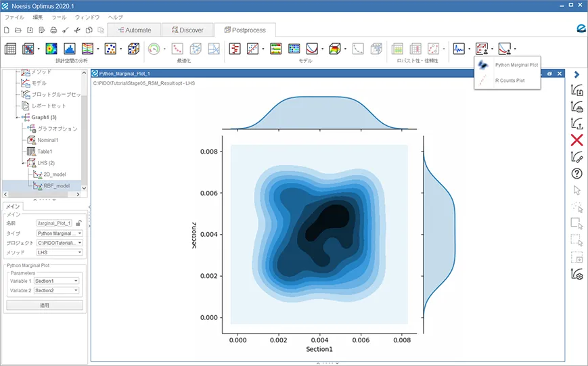Click the contour heat map plot icon
The height and width of the screenshot is (366, 588).
[51, 49]
